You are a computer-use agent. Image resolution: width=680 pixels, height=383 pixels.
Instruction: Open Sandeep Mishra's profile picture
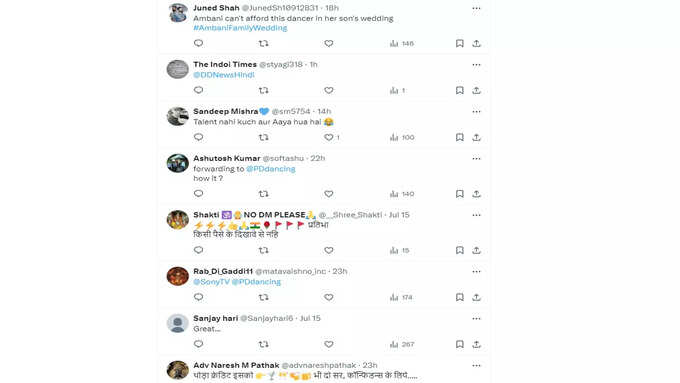(x=178, y=116)
